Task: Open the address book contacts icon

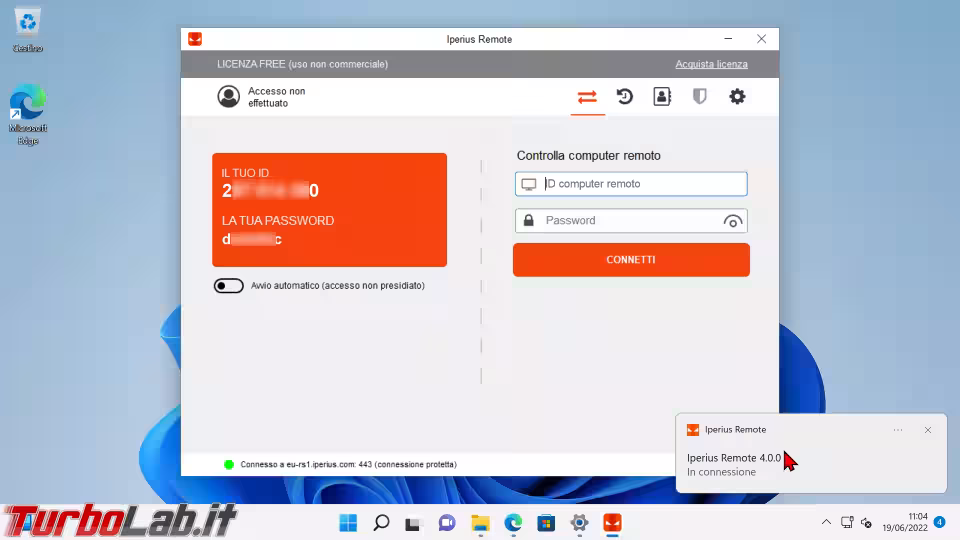Action: [662, 97]
